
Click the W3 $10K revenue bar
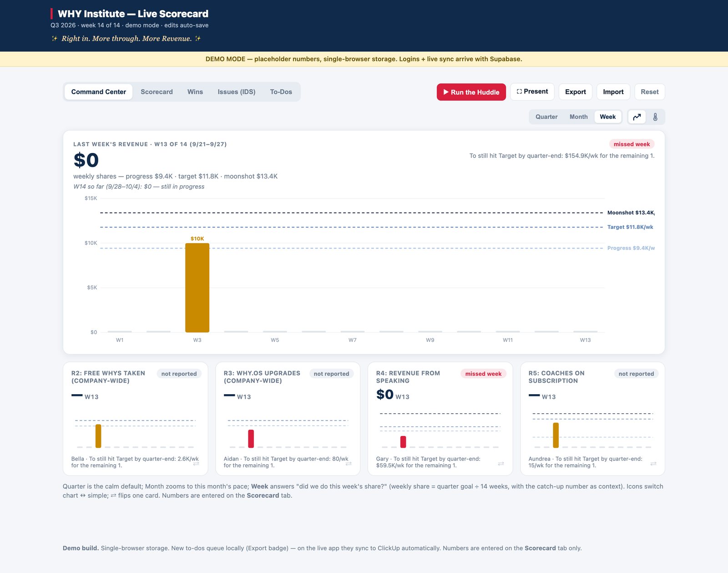point(197,288)
